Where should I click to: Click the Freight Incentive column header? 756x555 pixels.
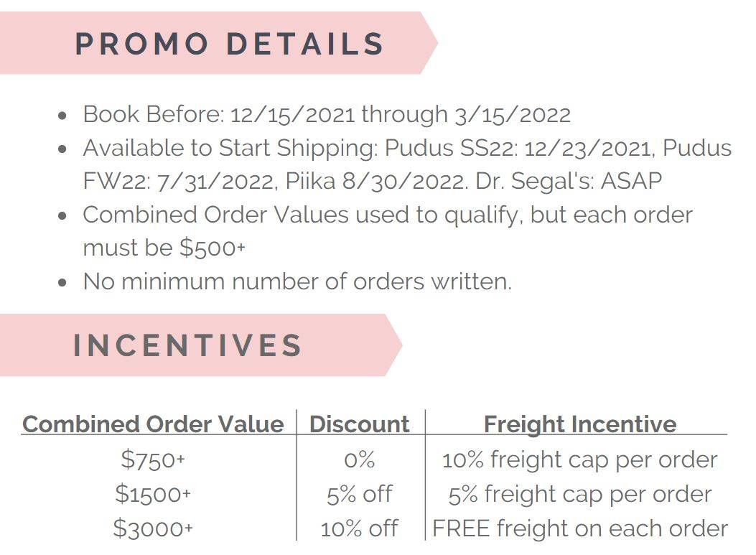tap(580, 424)
